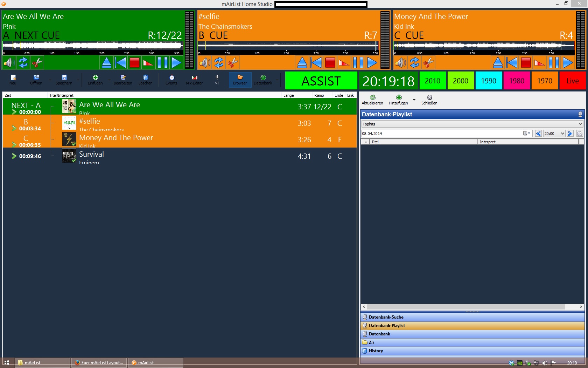588x368 pixels.
Task: Toggle loop icon on Player B
Action: click(x=219, y=63)
